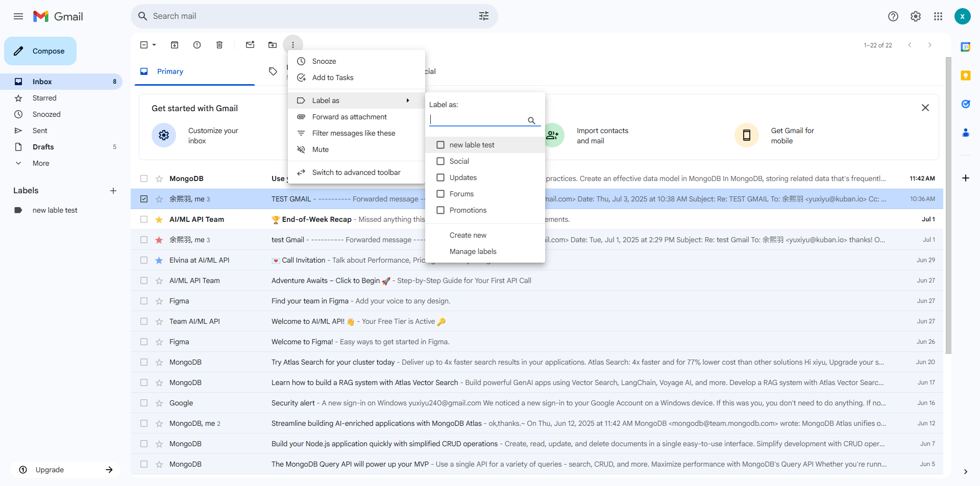
Task: Open the main menu hamburger icon
Action: coord(18,16)
